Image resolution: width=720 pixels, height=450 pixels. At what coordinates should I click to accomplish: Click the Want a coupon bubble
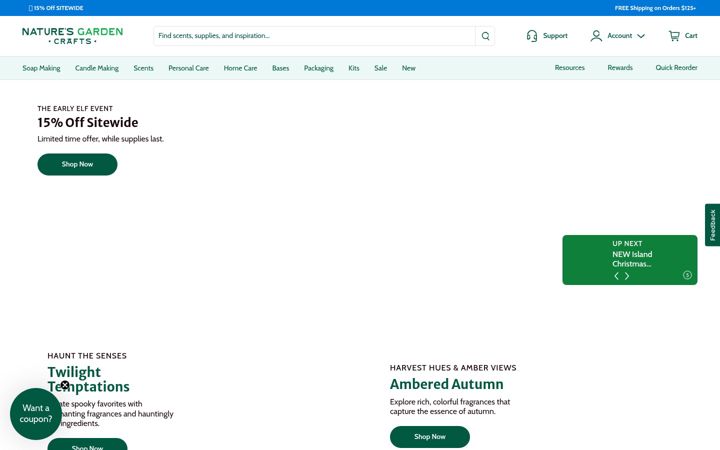click(x=36, y=414)
